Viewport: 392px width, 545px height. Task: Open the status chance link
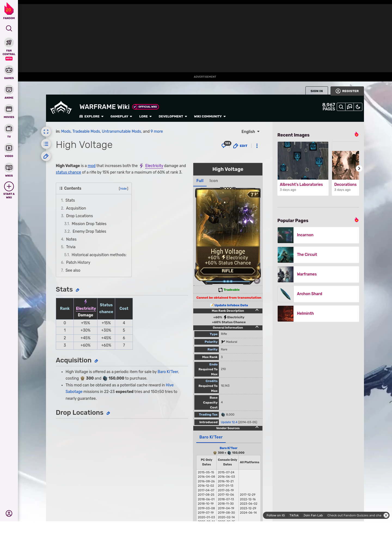pos(68,172)
